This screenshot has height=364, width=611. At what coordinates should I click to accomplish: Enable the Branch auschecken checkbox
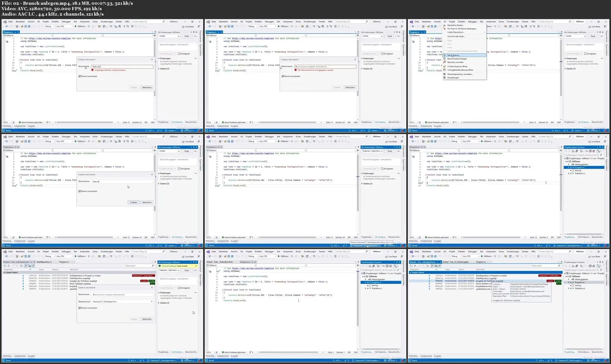tap(80, 76)
